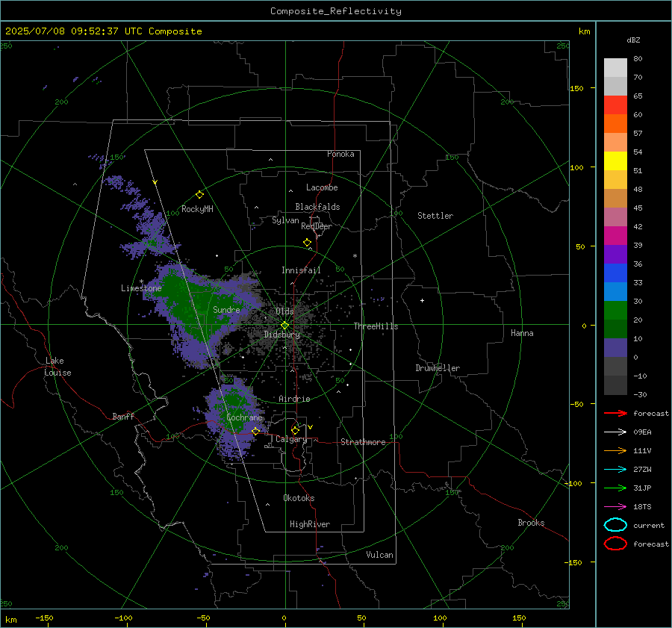Image resolution: width=672 pixels, height=628 pixels.
Task: Select the Ponoka label
Action: point(340,155)
